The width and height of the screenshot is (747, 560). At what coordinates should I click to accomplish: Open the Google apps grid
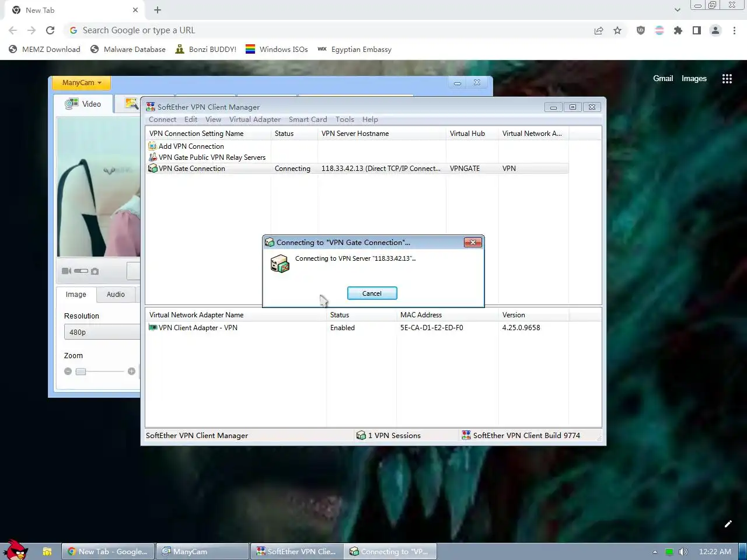coord(727,79)
